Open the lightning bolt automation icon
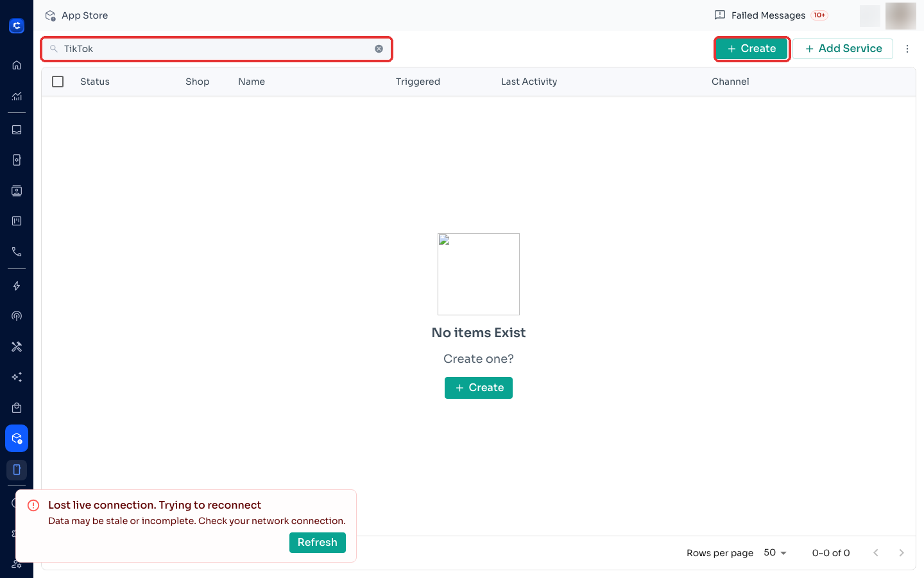Image resolution: width=924 pixels, height=578 pixels. click(x=17, y=286)
